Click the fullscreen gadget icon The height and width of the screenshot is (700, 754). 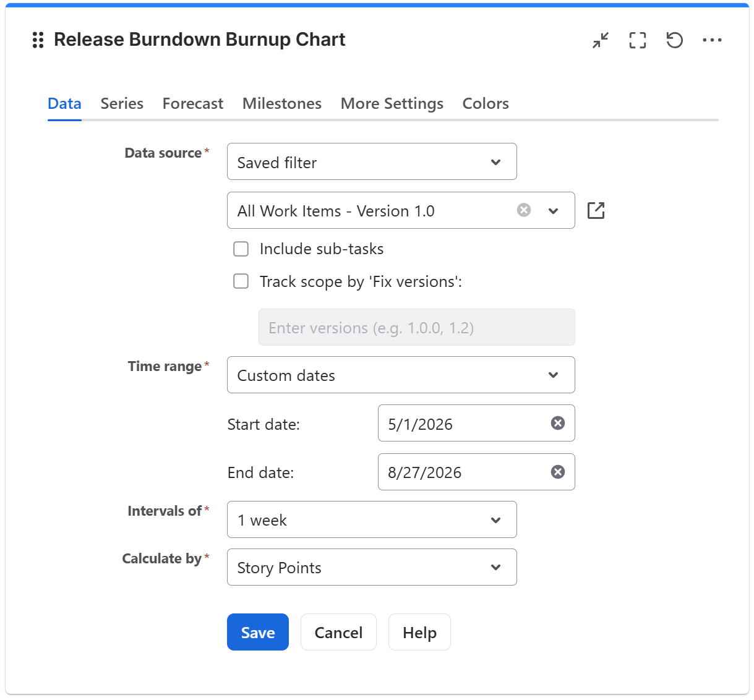(638, 40)
